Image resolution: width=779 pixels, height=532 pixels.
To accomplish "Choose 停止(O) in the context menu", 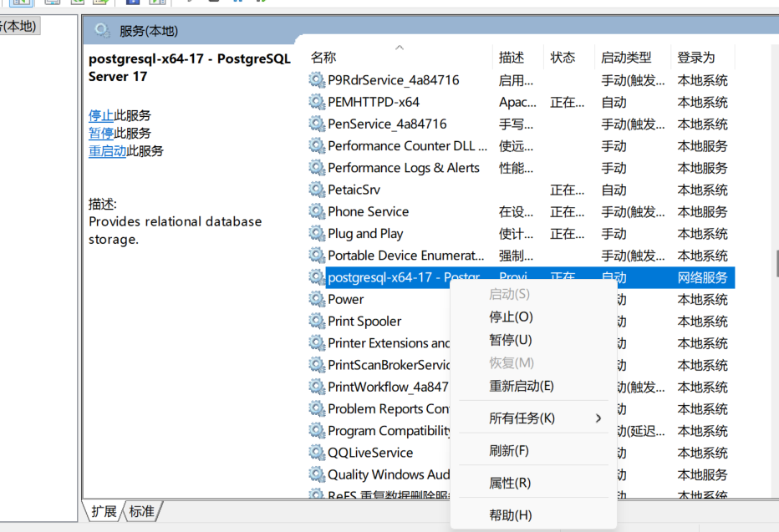I will coord(511,317).
